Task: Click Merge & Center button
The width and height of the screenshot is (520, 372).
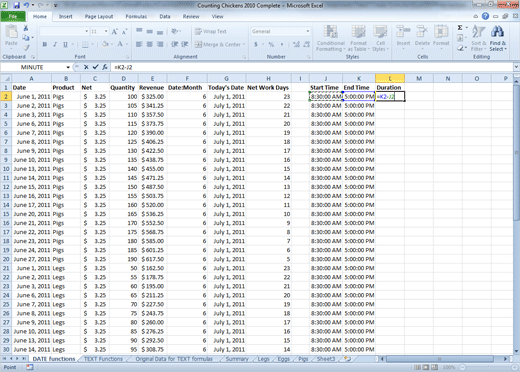Action: pos(218,44)
